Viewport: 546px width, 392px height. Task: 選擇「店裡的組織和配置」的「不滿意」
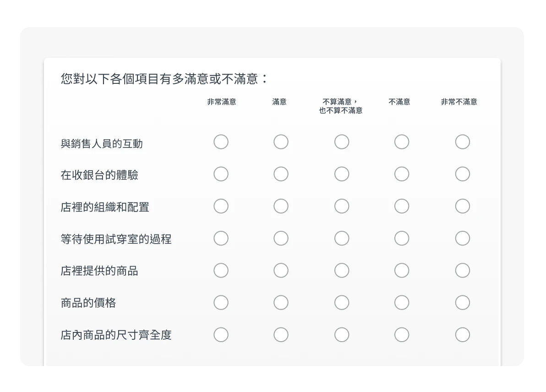point(402,206)
